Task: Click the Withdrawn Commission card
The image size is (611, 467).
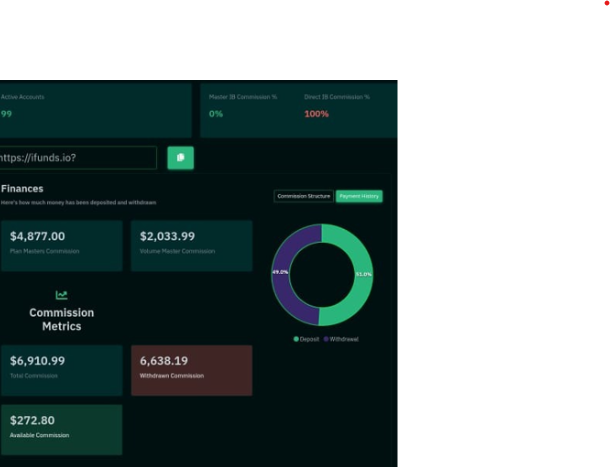Action: coord(191,370)
